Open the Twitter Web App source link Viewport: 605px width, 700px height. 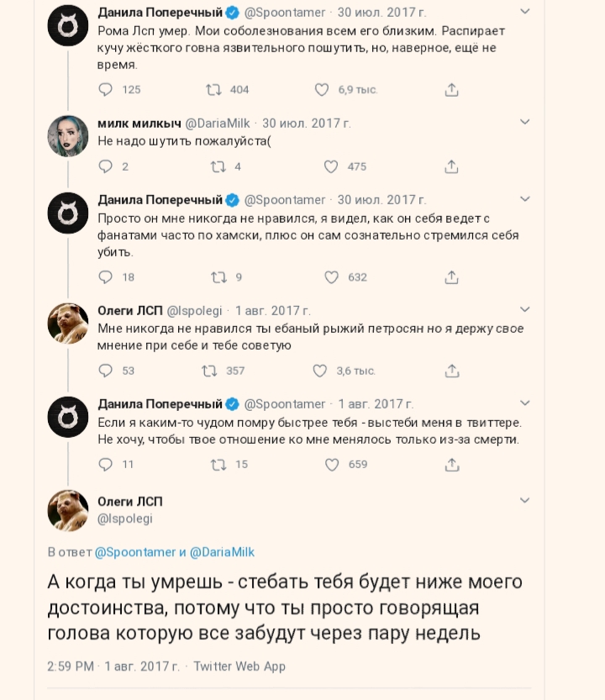tap(239, 666)
